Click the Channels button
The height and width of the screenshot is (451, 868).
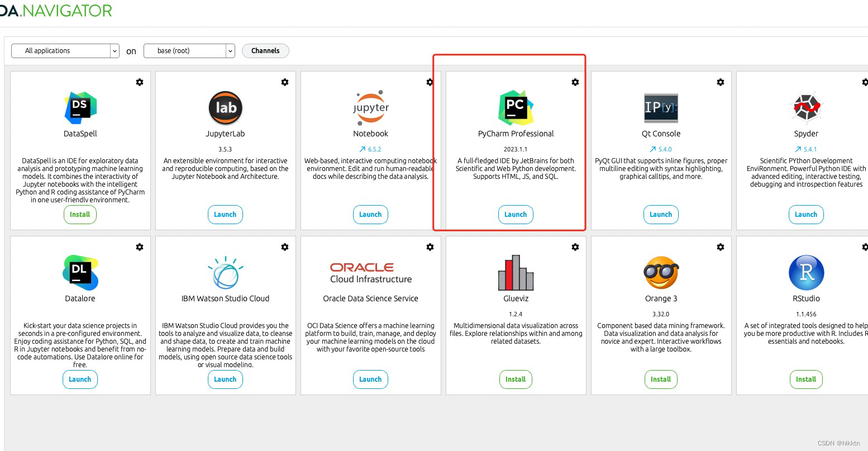click(x=265, y=51)
